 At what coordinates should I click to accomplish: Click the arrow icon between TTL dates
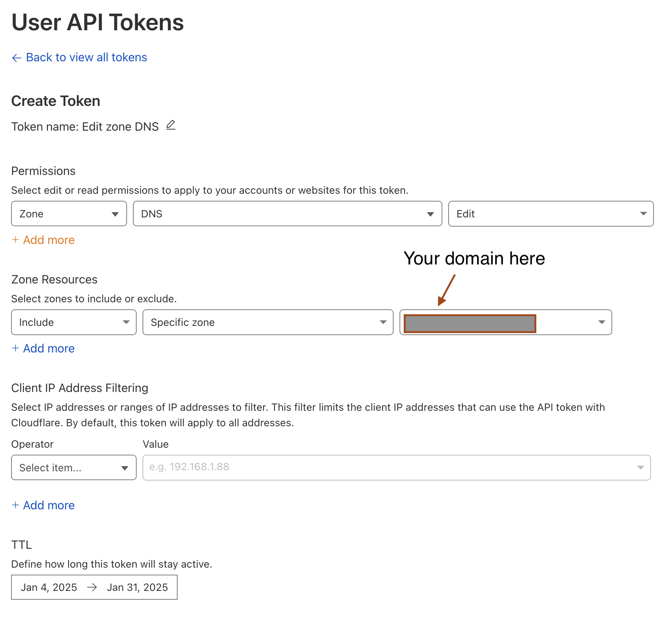coord(92,587)
